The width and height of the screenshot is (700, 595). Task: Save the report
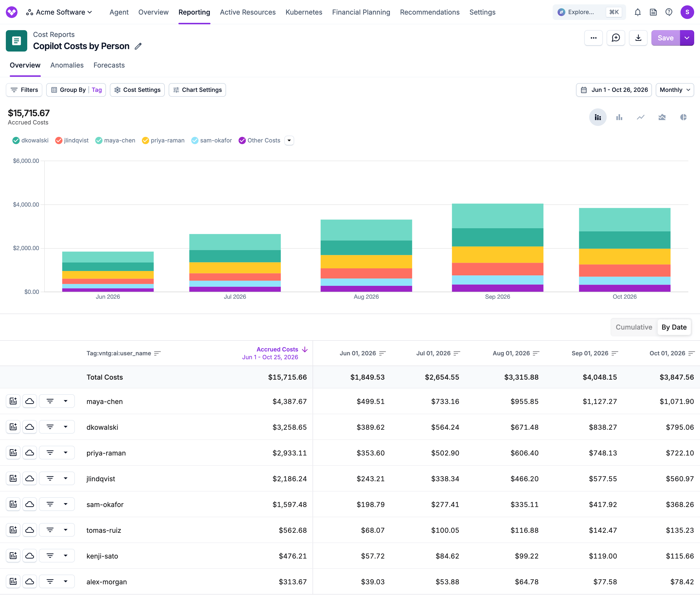click(x=665, y=38)
